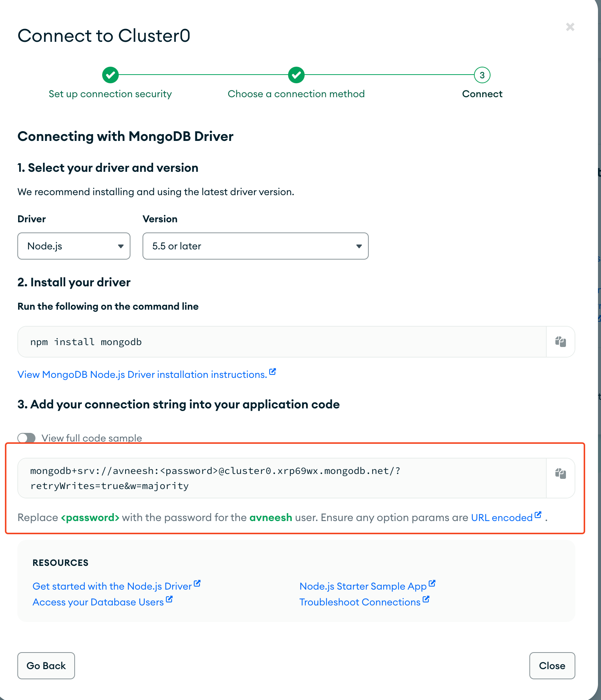
Task: Enable the View full code sample toggle
Action: [26, 438]
